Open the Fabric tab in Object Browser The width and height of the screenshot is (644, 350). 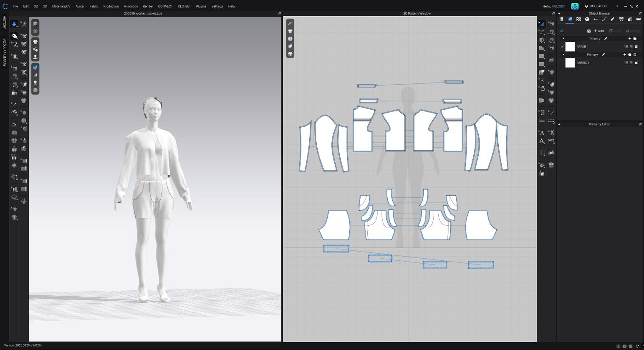coord(570,19)
